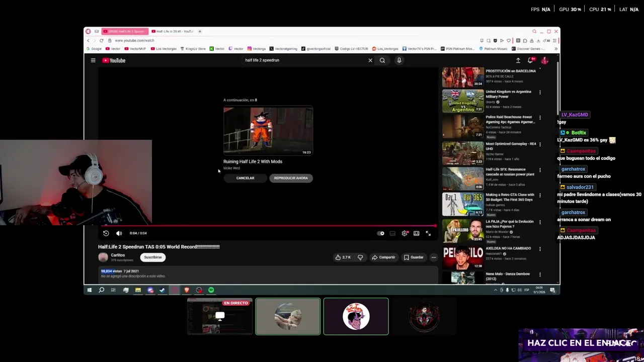644x362 pixels.
Task: Like the video with thumbs up
Action: pyautogui.click(x=343, y=257)
